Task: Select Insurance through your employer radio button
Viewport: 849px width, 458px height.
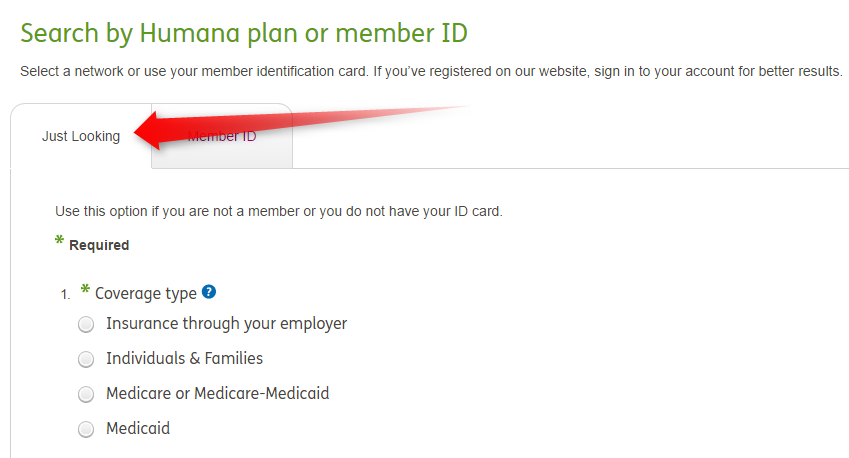Action: 86,324
